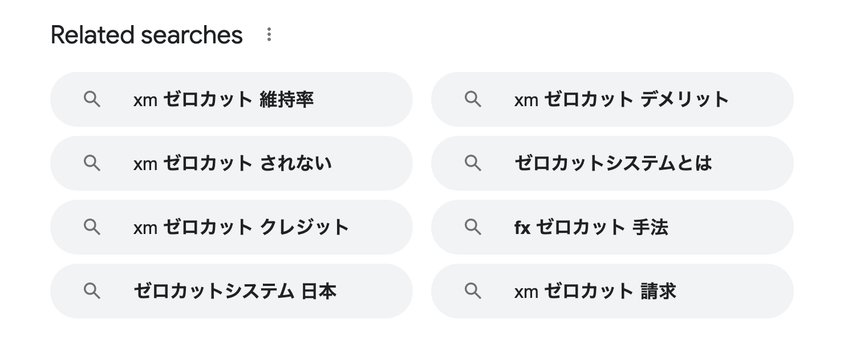This screenshot has height=347, width=868.
Task: Click search icon beside xm ゼロカット 請求
Action: (473, 291)
